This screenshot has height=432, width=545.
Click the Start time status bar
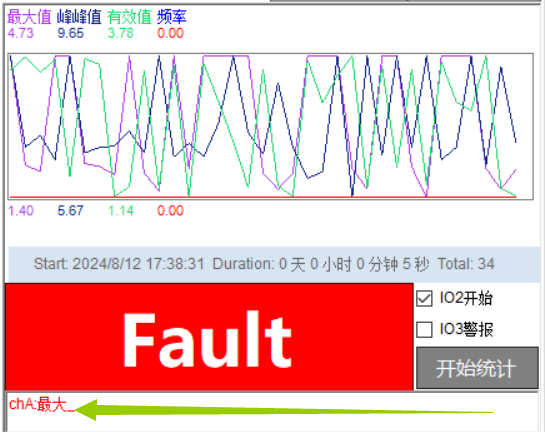click(274, 264)
